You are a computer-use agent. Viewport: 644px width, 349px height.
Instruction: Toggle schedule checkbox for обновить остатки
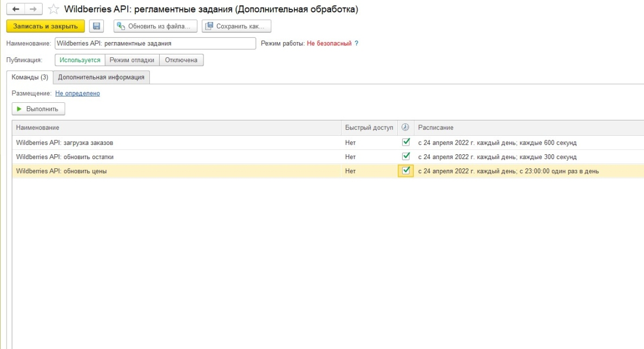406,156
